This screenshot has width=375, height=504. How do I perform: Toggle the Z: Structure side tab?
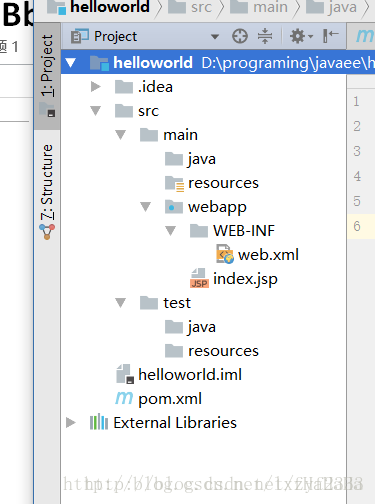(47, 182)
